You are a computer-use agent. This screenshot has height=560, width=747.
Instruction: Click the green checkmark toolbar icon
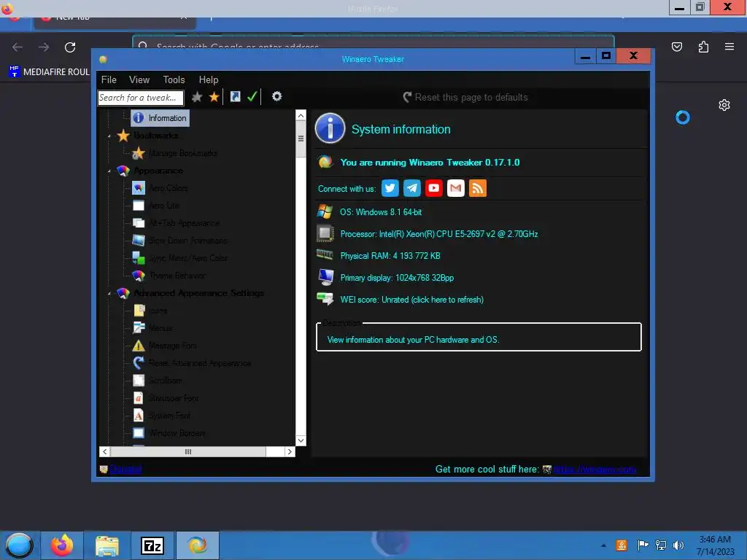click(252, 97)
